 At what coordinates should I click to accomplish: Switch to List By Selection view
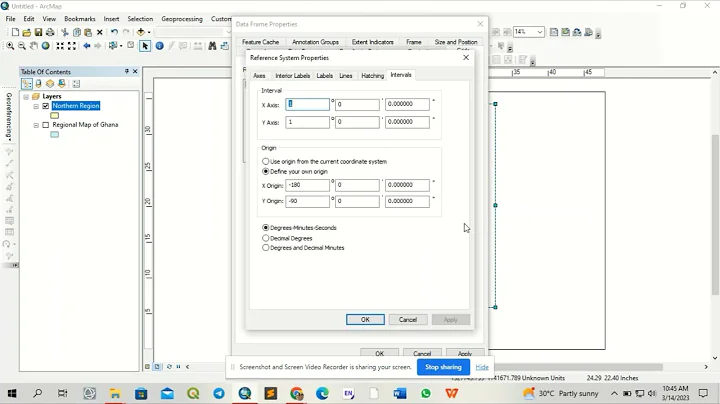62,84
